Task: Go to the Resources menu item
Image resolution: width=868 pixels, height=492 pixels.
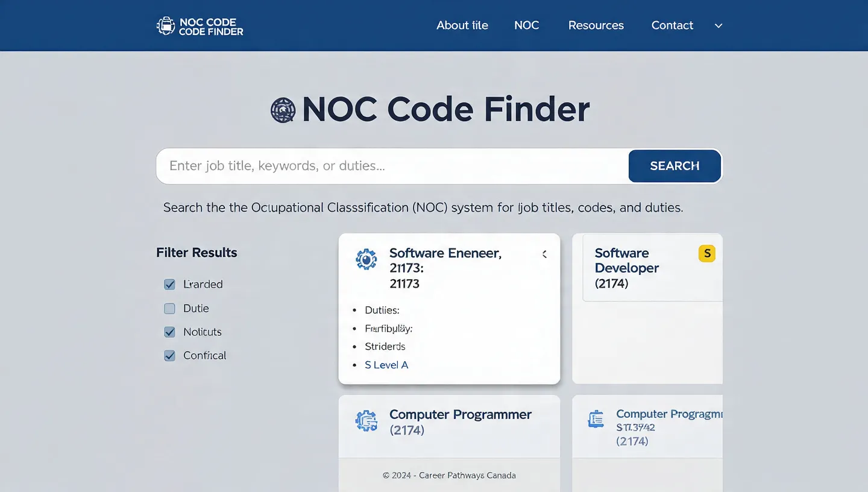Action: (x=596, y=25)
